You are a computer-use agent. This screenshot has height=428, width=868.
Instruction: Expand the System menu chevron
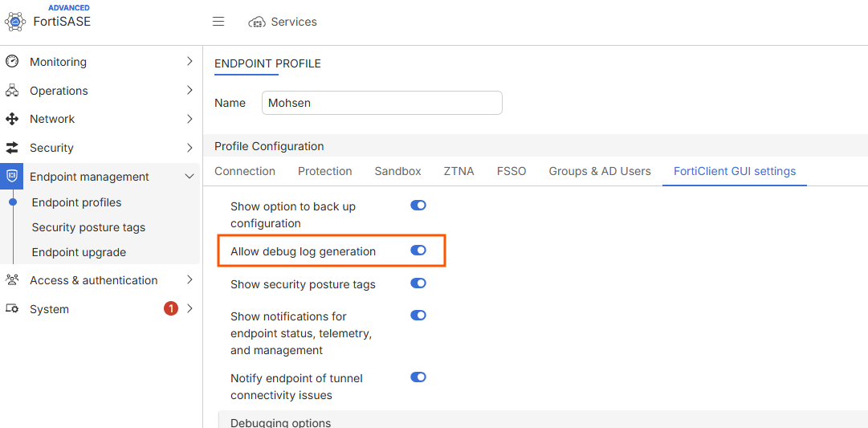(189, 309)
